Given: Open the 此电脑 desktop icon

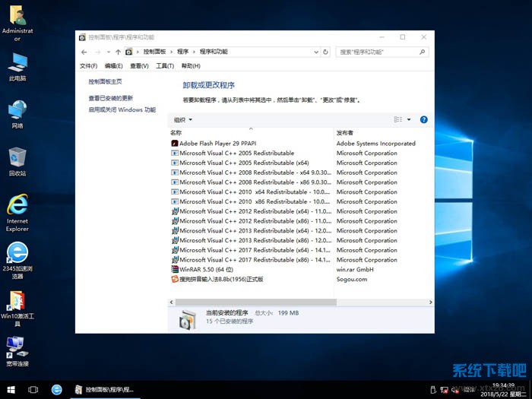Looking at the screenshot, I should [x=17, y=67].
